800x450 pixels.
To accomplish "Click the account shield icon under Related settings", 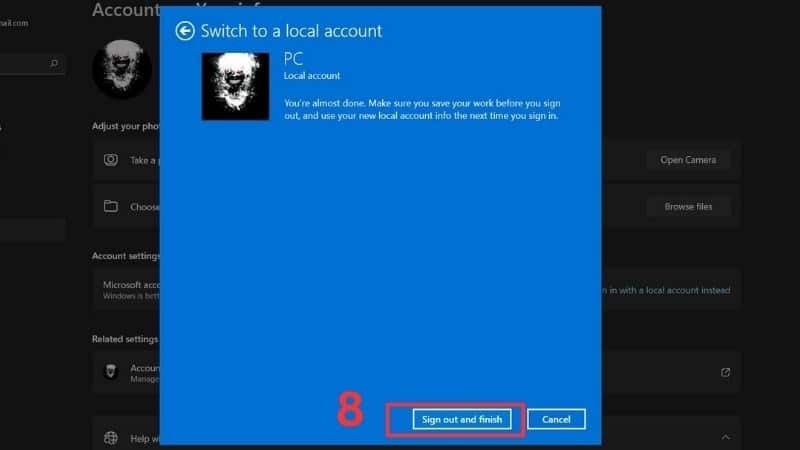I will [112, 372].
